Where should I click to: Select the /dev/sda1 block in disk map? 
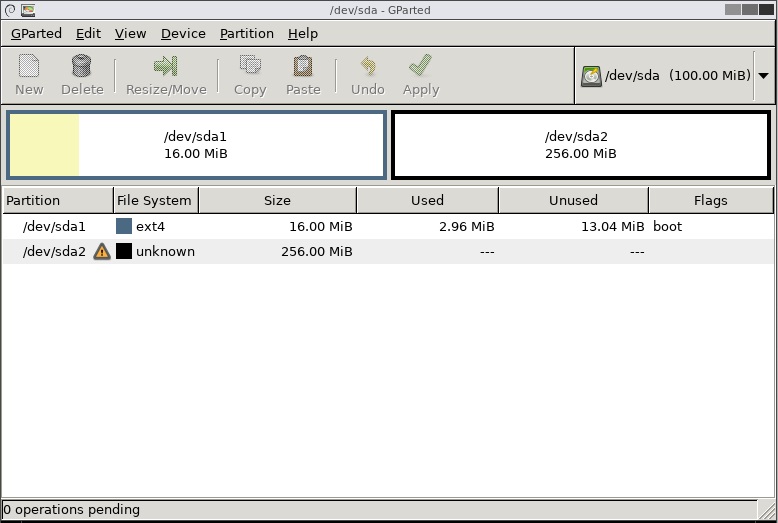(x=196, y=145)
